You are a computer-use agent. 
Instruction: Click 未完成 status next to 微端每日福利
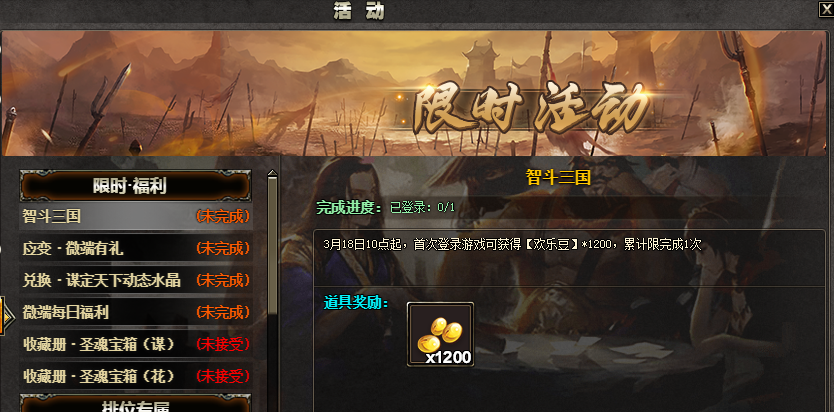(x=223, y=312)
